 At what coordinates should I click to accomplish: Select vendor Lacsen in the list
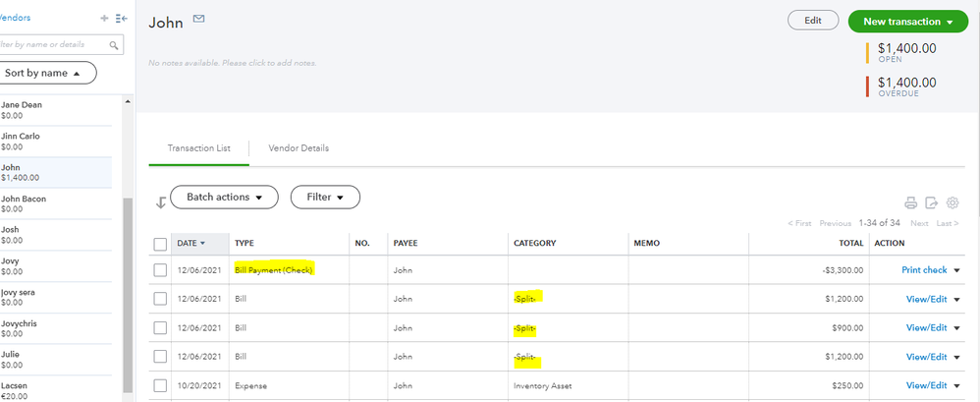coord(56,390)
